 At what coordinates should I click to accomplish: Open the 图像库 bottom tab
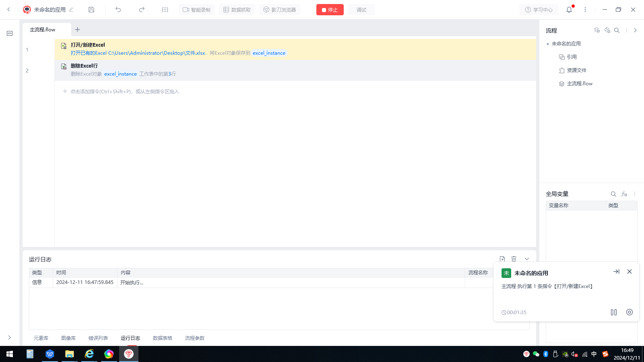(68, 338)
